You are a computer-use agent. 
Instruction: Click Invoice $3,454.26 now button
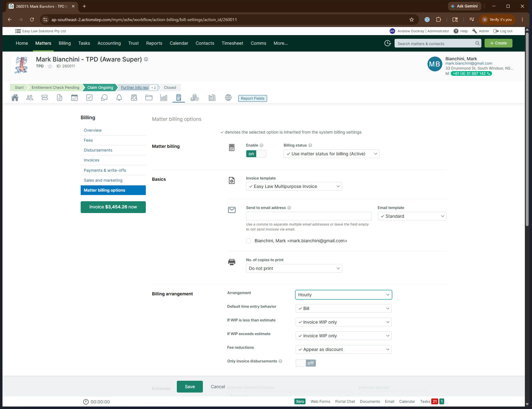pos(113,207)
